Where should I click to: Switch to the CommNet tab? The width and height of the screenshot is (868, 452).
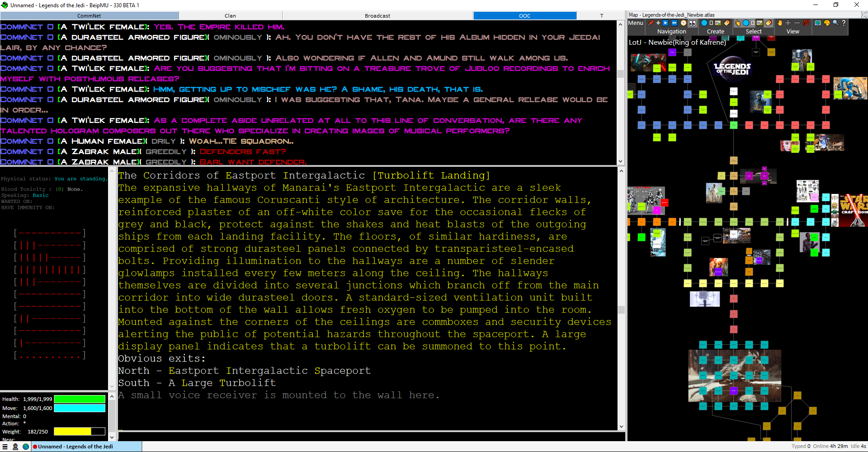[89, 16]
